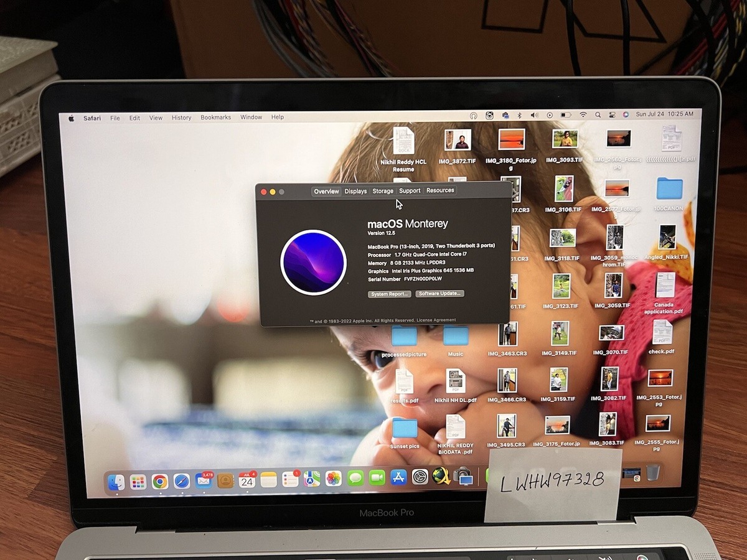Open the Bookmarks menu
The height and width of the screenshot is (560, 747).
pos(215,117)
